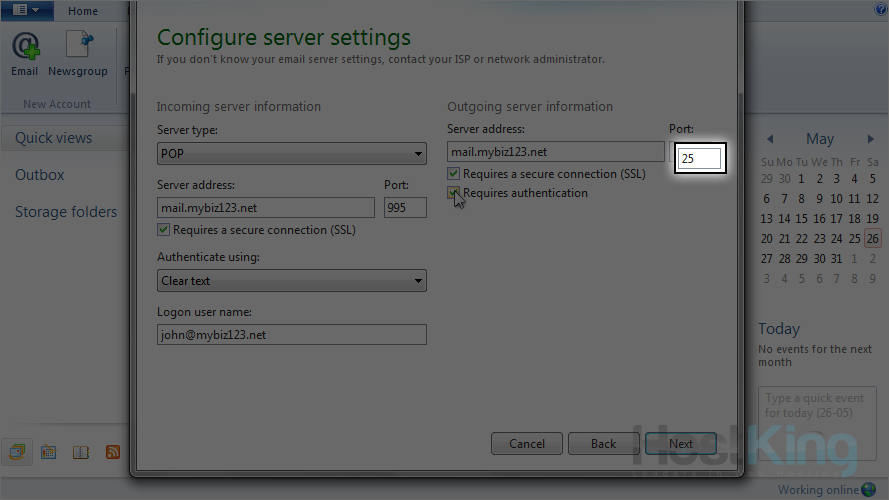Click the Cancel button
Viewport: 889px width, 500px height.
(527, 444)
